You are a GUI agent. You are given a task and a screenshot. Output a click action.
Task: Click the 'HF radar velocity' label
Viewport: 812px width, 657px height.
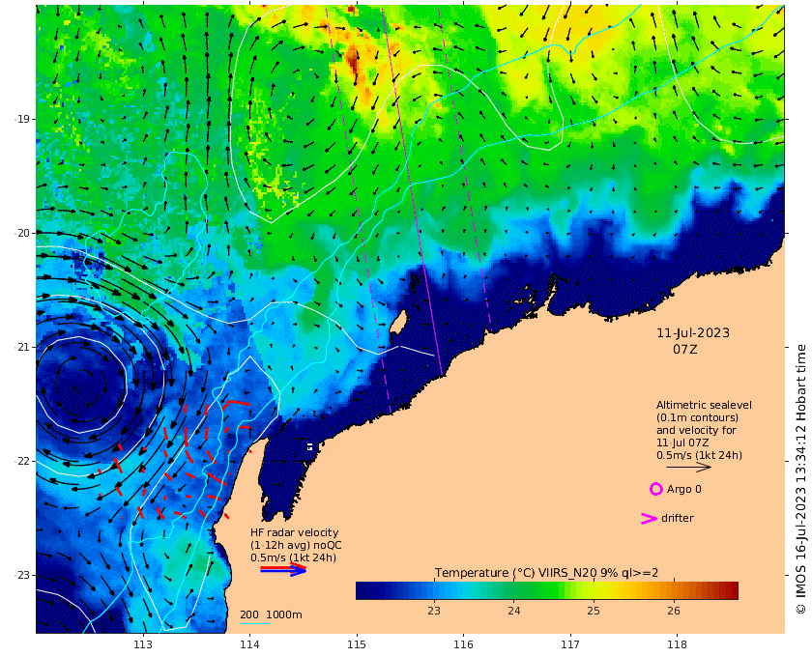(294, 532)
